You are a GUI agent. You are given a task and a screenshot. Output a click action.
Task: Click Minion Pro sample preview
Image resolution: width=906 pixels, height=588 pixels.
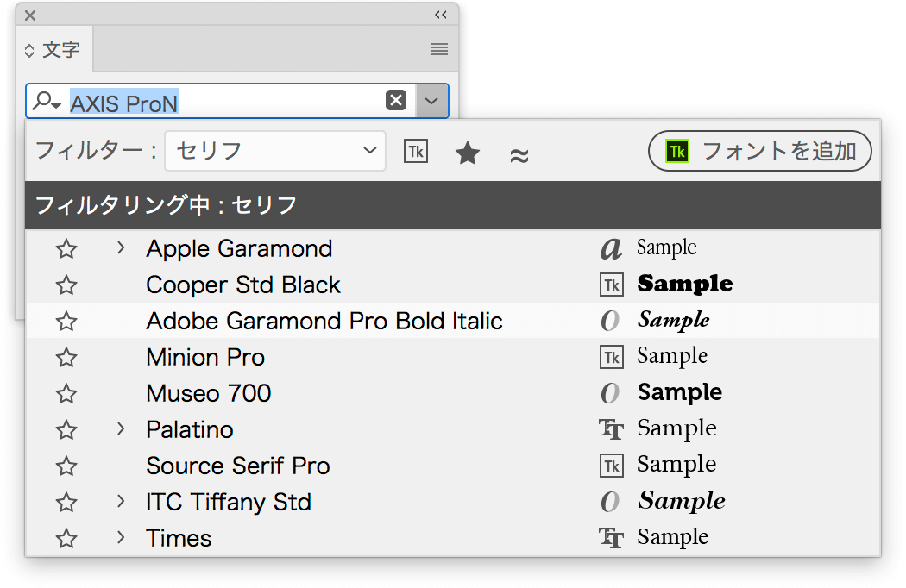point(672,356)
